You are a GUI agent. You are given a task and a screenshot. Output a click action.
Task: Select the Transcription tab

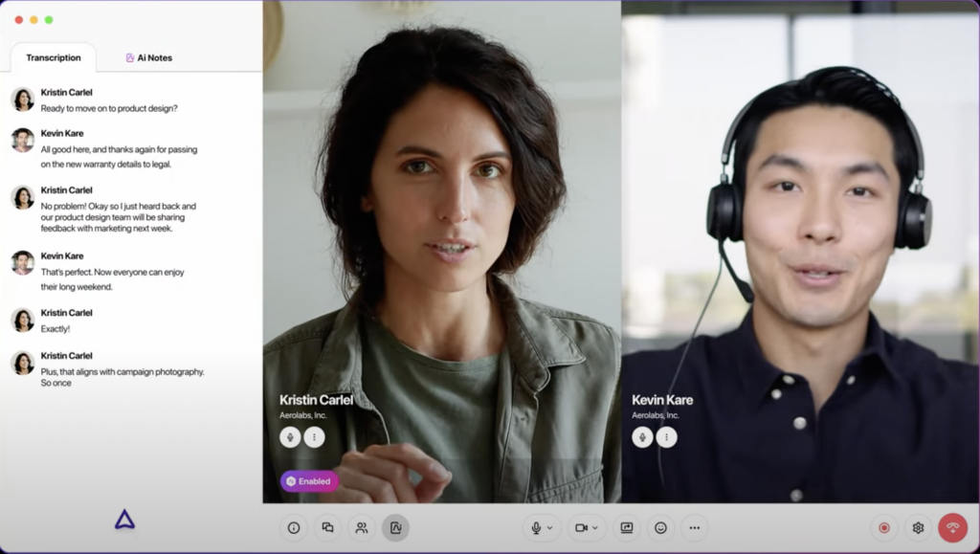[53, 57]
